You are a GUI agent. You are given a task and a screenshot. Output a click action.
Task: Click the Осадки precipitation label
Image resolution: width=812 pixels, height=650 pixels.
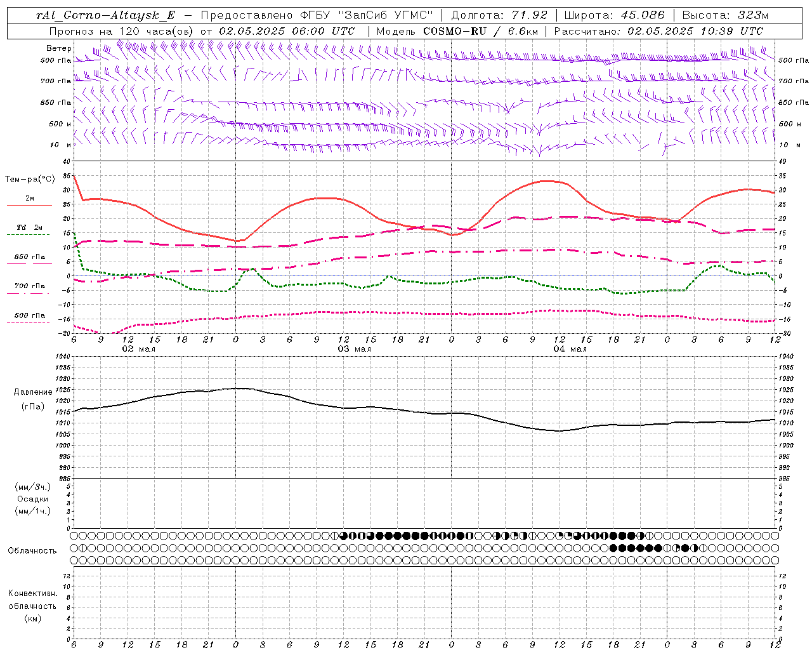(x=33, y=499)
